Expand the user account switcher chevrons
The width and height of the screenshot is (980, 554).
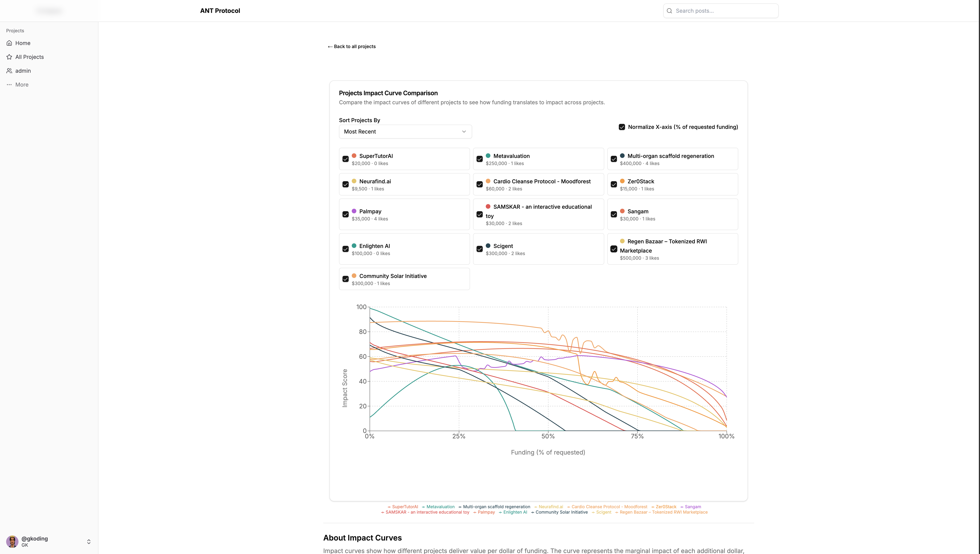pyautogui.click(x=89, y=542)
